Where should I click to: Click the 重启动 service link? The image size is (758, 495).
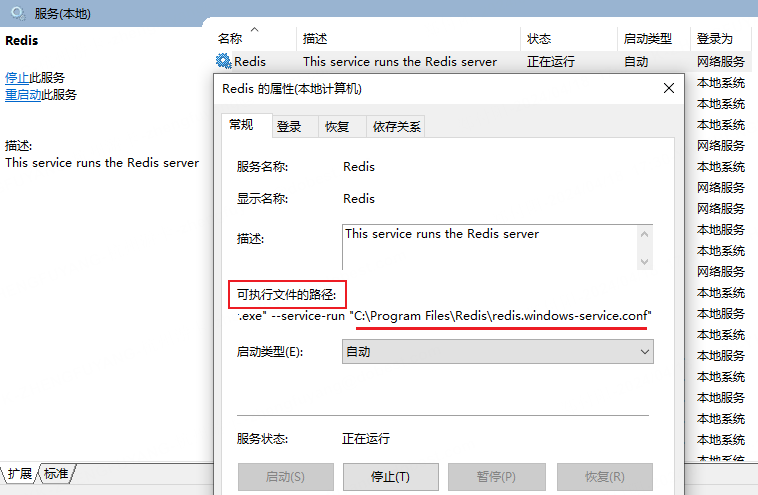(23, 95)
